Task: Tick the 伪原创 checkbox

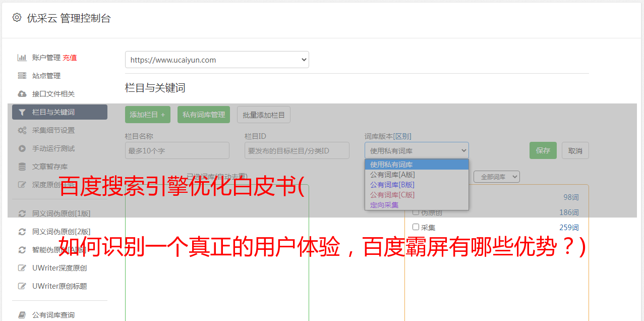Action: [x=416, y=212]
